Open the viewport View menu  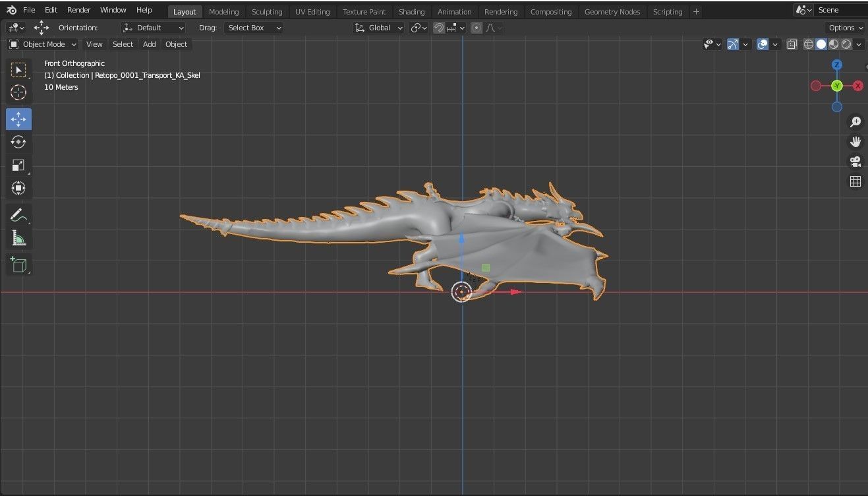tap(94, 44)
